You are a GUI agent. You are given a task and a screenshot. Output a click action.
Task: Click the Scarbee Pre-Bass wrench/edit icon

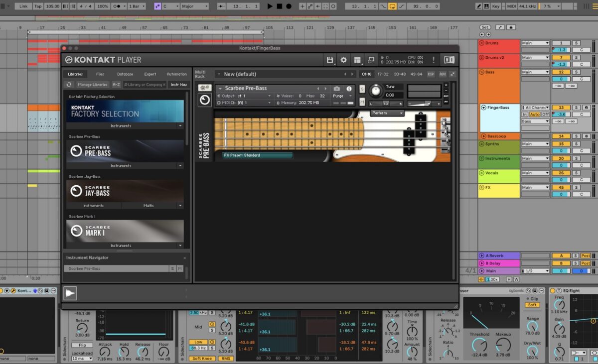pyautogui.click(x=204, y=88)
